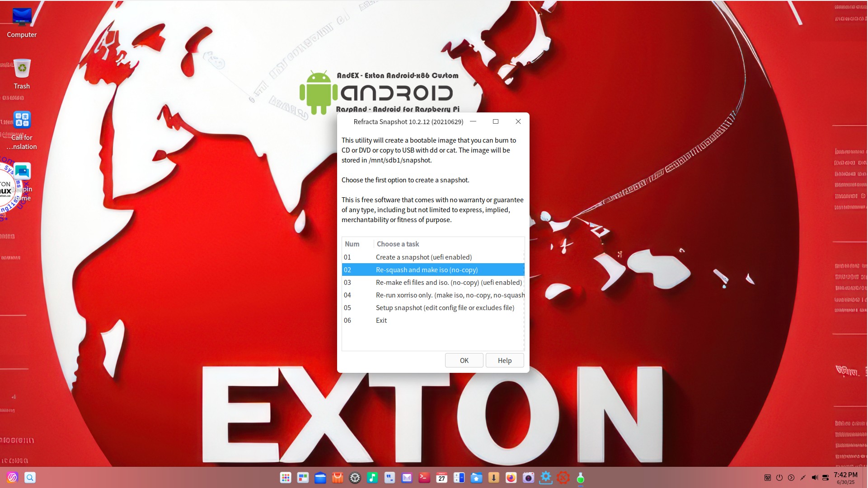Screen dimensions: 868x488
Task: Open the power menu tray icon
Action: [x=779, y=478]
